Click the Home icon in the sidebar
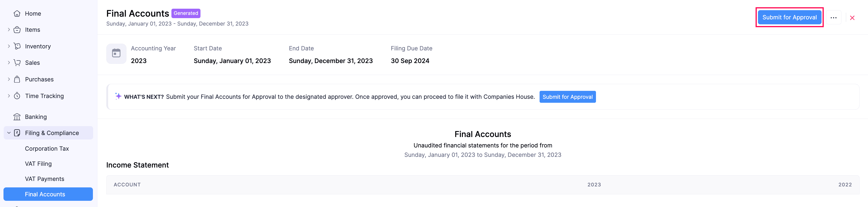Viewport: 868px width, 207px height. pyautogui.click(x=17, y=13)
